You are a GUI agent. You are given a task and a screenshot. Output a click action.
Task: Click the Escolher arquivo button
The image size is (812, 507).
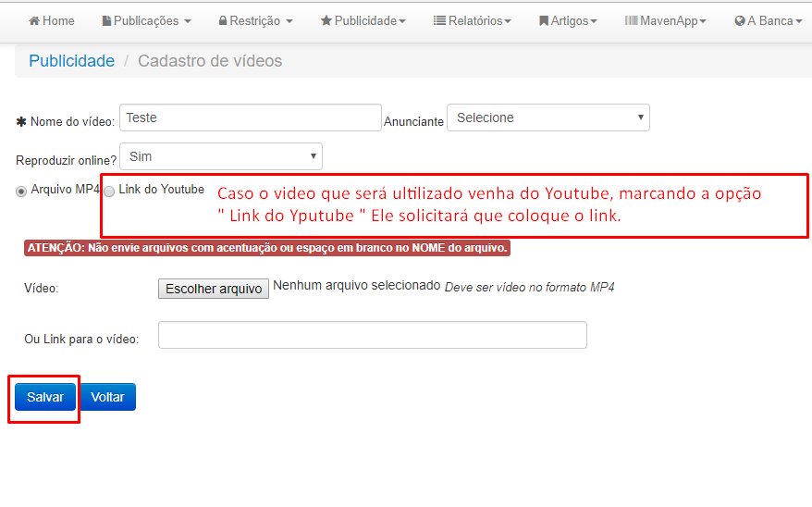tap(214, 289)
